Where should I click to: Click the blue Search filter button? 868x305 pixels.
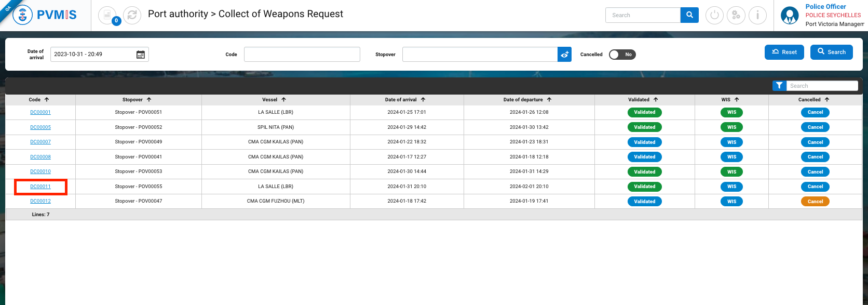pyautogui.click(x=831, y=52)
